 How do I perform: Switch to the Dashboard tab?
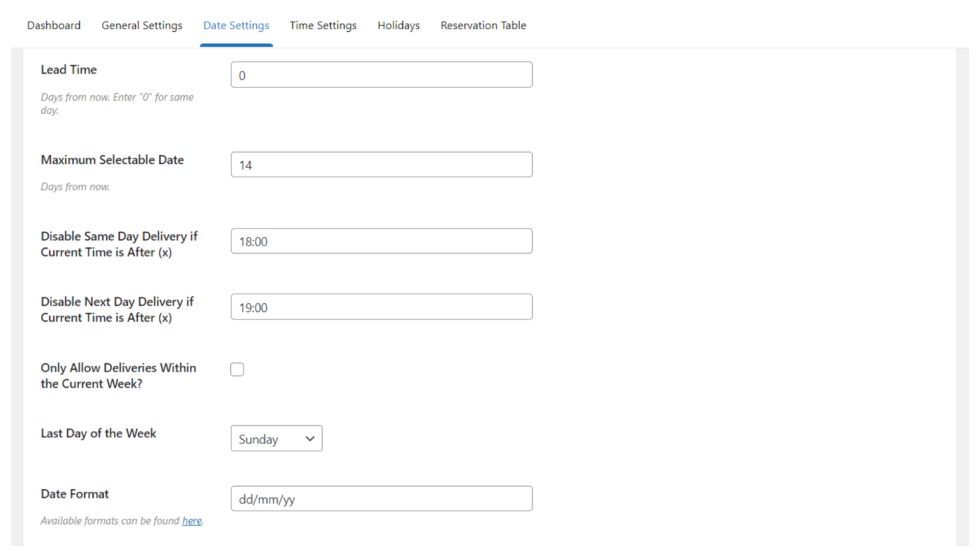54,25
